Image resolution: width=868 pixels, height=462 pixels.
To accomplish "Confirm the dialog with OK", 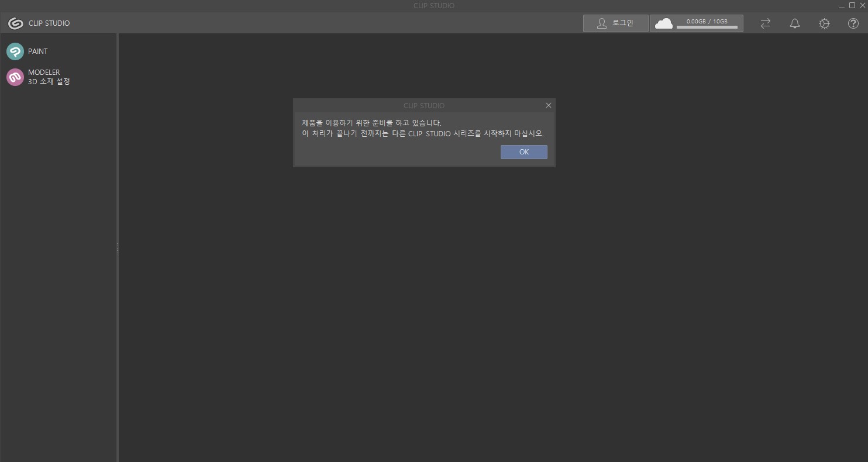I will click(524, 152).
